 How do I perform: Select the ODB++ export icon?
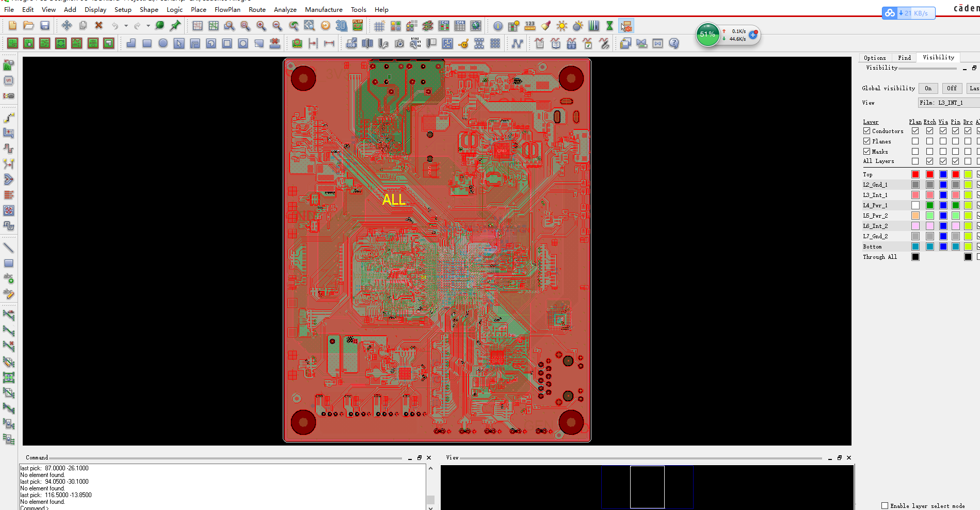click(352, 43)
